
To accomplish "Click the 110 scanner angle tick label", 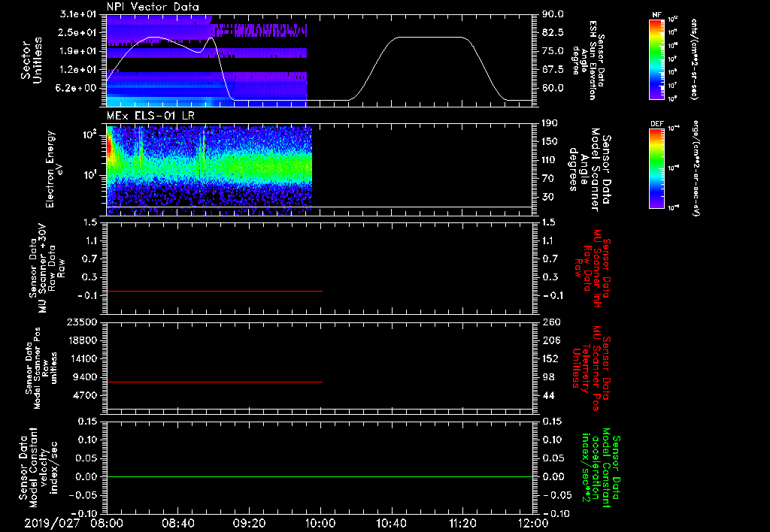I will [x=550, y=160].
